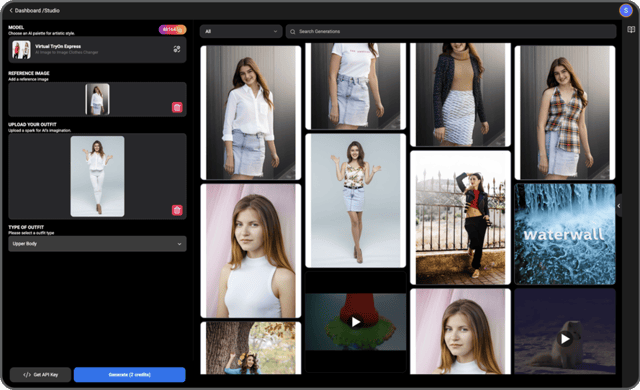Click the MODEL heading
The width and height of the screenshot is (640, 390).
pos(16,27)
